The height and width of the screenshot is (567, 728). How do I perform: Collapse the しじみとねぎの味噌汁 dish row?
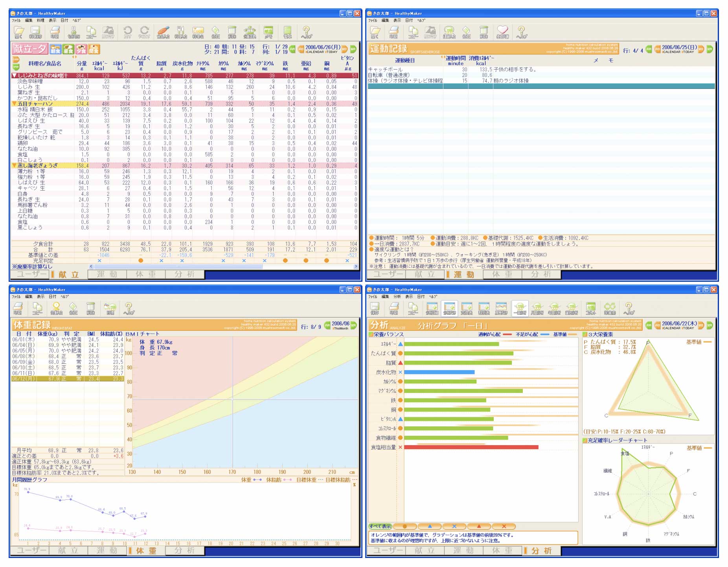[15, 75]
